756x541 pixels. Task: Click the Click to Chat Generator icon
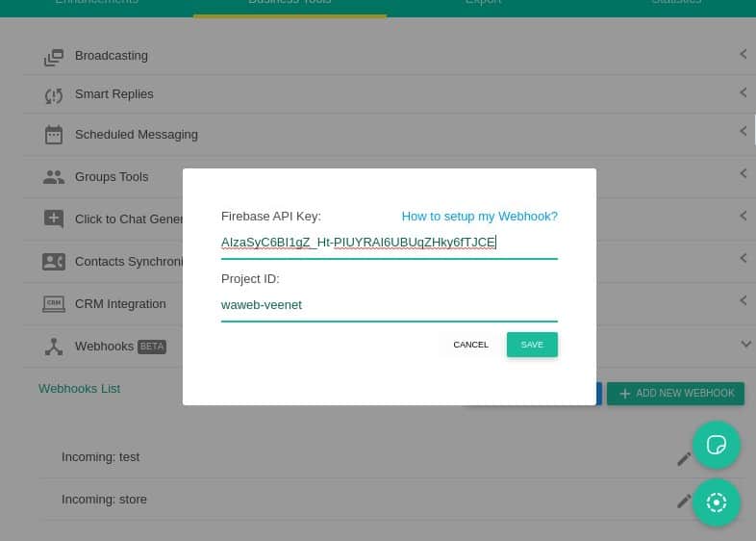[54, 219]
